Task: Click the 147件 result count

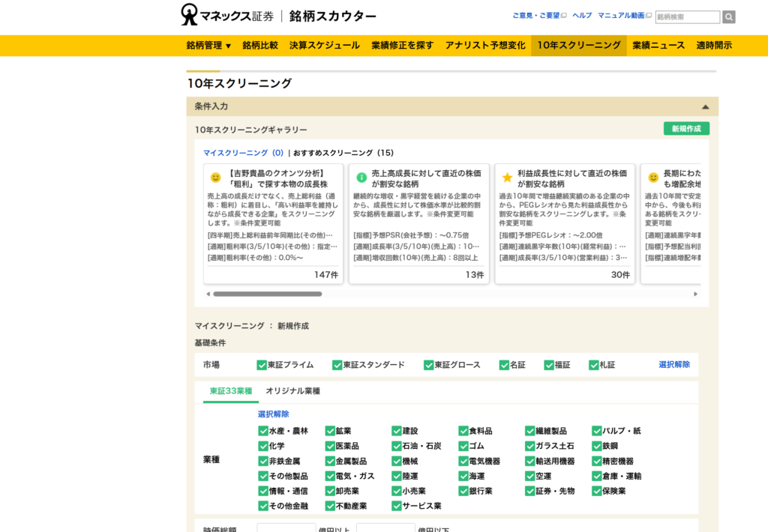Action: [x=326, y=275]
